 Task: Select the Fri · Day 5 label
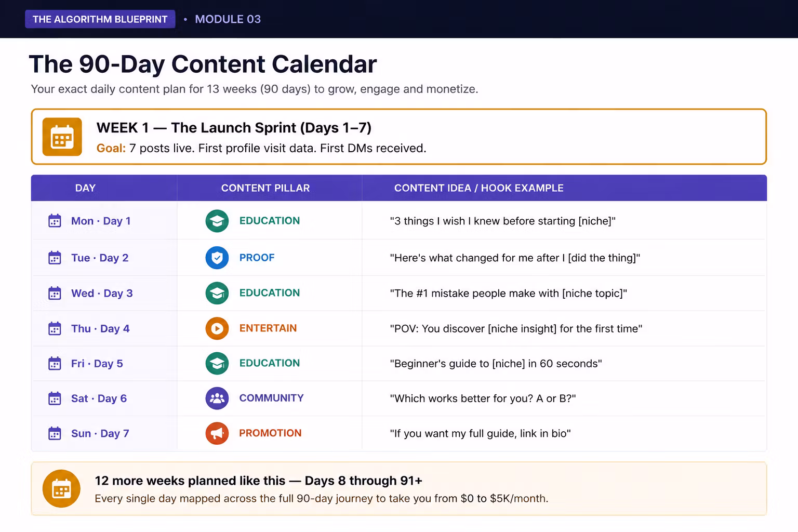pos(97,363)
